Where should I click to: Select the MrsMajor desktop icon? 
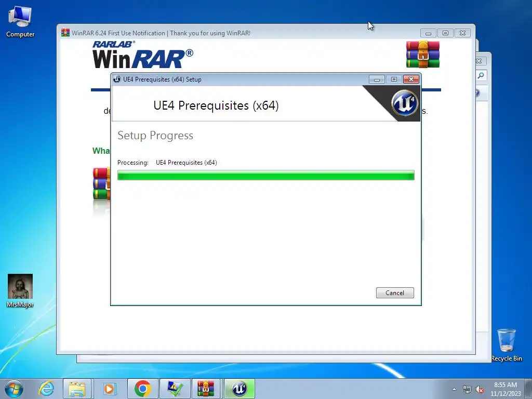(20, 291)
